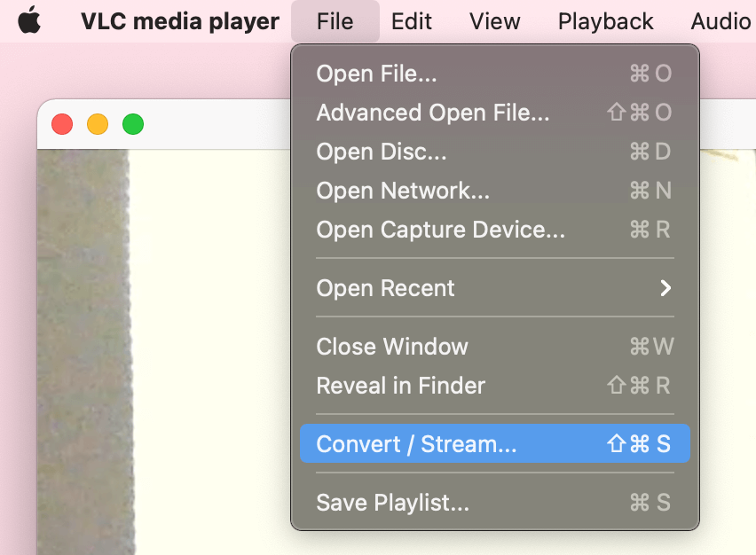This screenshot has height=555, width=756.
Task: Choose Open Capture Device... item
Action: (x=440, y=230)
